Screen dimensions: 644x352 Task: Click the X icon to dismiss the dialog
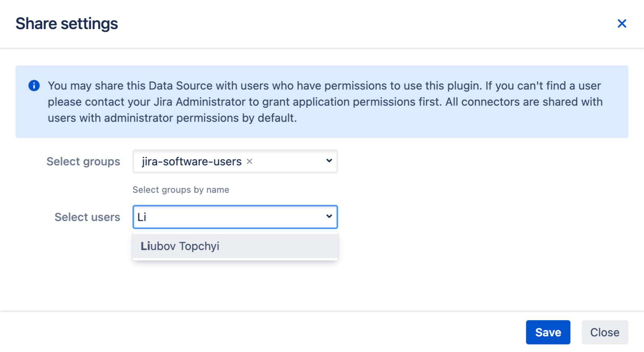click(x=622, y=23)
